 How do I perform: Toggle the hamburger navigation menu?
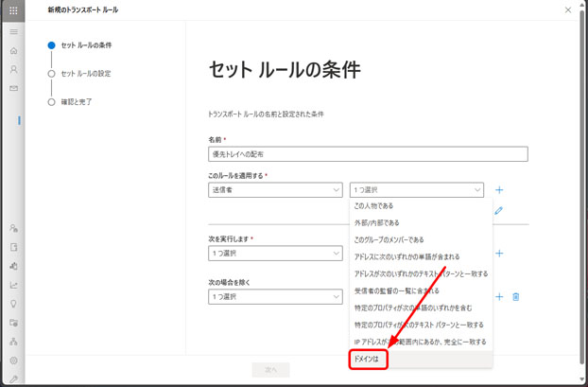point(14,31)
